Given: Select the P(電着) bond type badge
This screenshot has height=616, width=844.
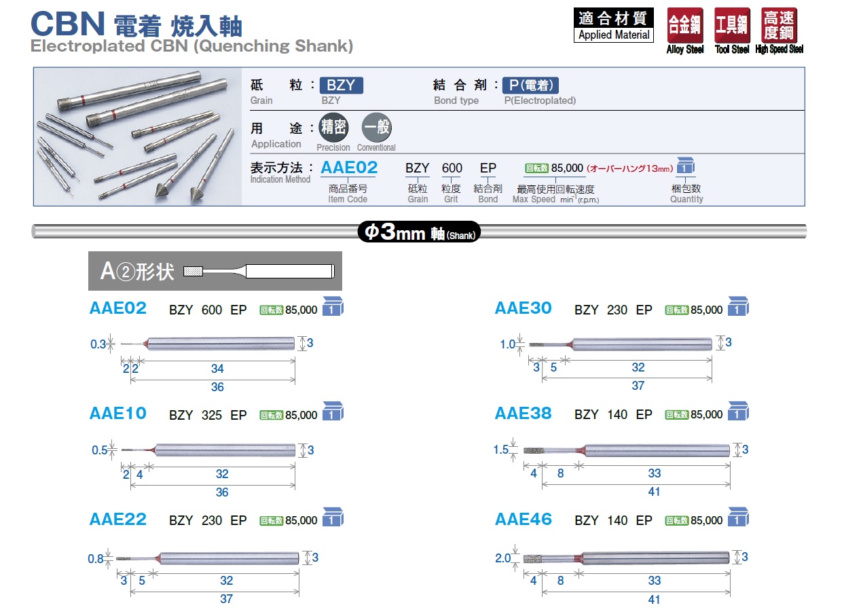Looking at the screenshot, I should click(530, 86).
